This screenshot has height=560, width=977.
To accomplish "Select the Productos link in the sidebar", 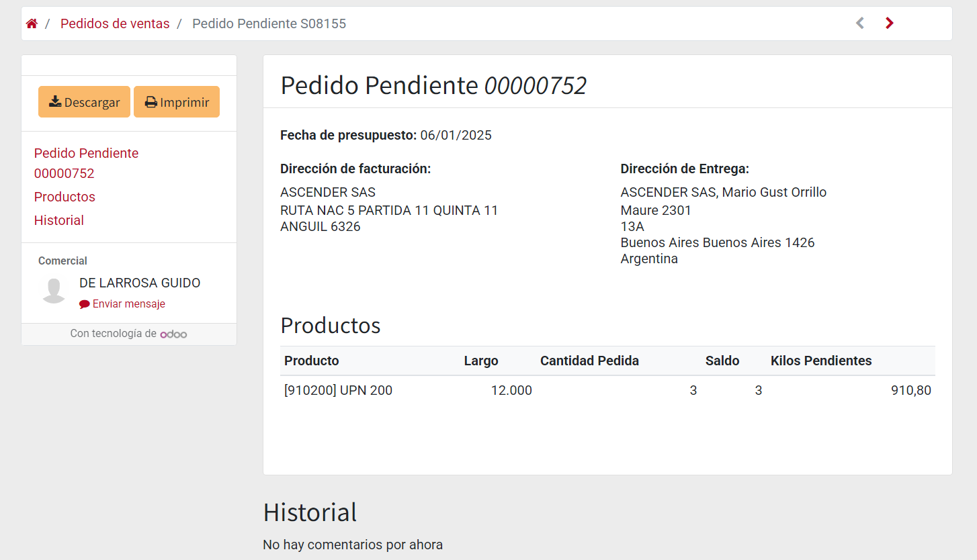I will (x=65, y=197).
